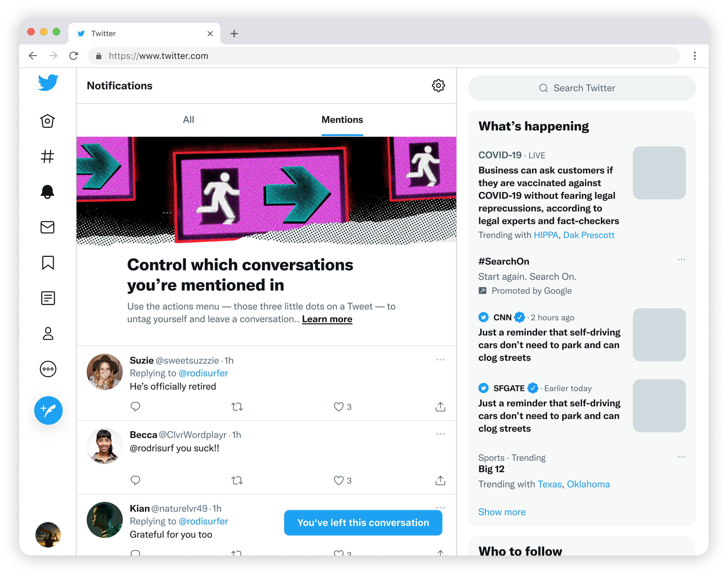Click the compose Tweet button
Screen dimensions: 728x576
[48, 410]
